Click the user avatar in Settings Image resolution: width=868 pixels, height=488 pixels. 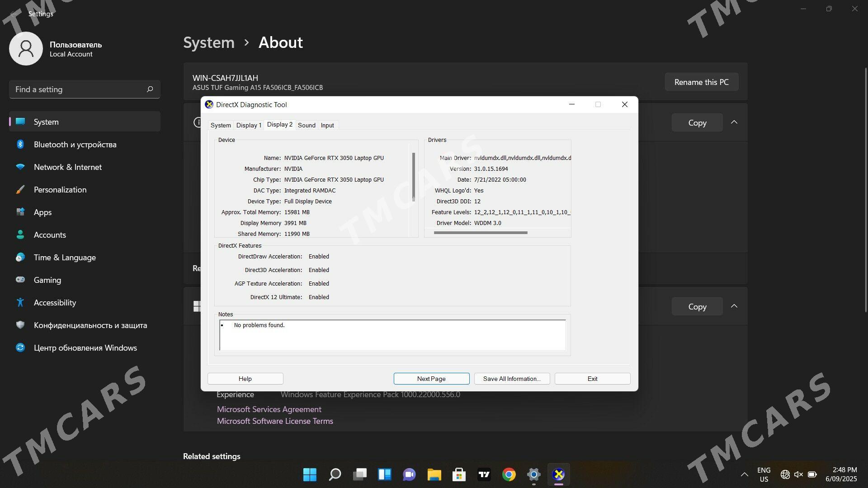tap(26, 49)
